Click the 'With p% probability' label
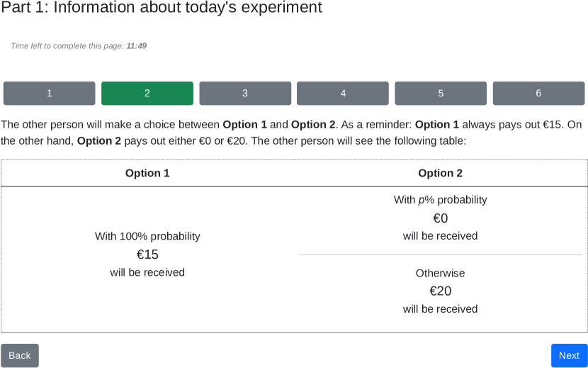588x368 pixels. point(440,200)
